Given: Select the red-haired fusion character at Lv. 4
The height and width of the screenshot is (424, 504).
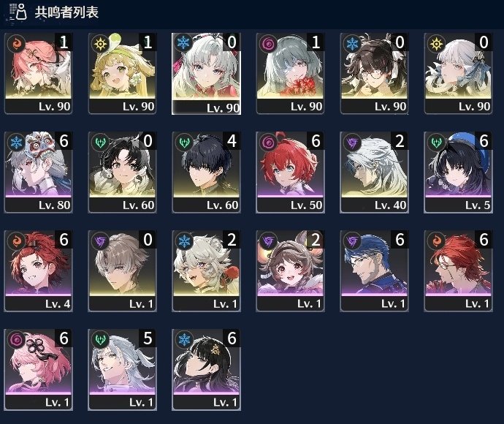Looking at the screenshot, I should (x=38, y=271).
